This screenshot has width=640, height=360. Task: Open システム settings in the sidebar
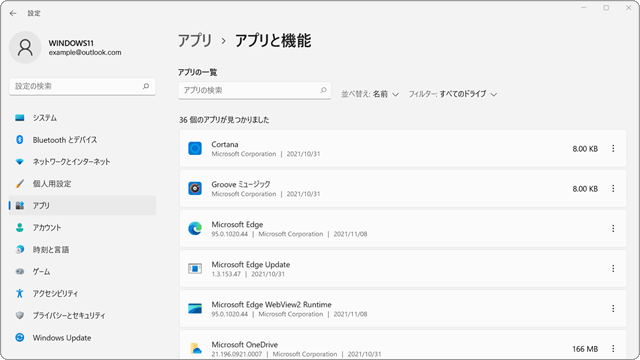tap(82, 118)
